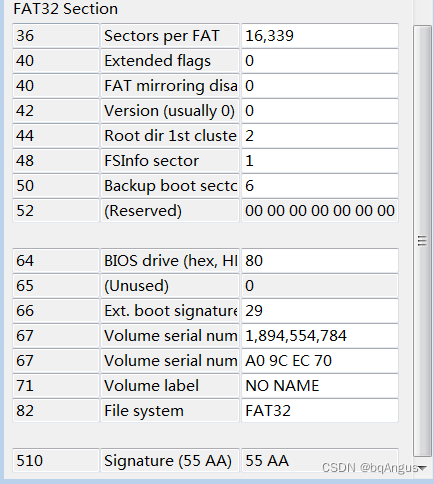
Task: Click the offset cell 510
Action: (x=56, y=461)
